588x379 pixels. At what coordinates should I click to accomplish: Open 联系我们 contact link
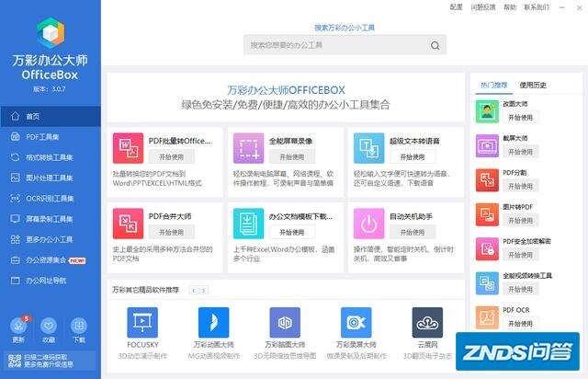coord(537,7)
